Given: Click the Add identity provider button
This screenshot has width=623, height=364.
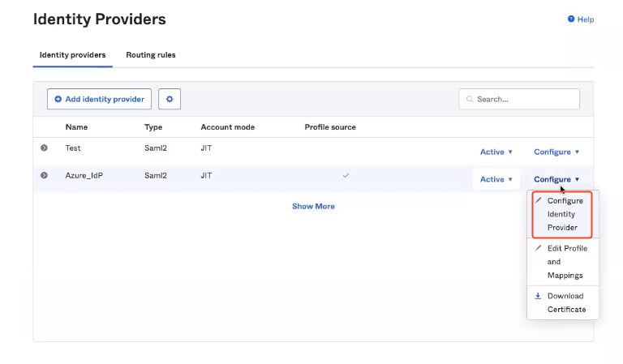Looking at the screenshot, I should point(99,99).
